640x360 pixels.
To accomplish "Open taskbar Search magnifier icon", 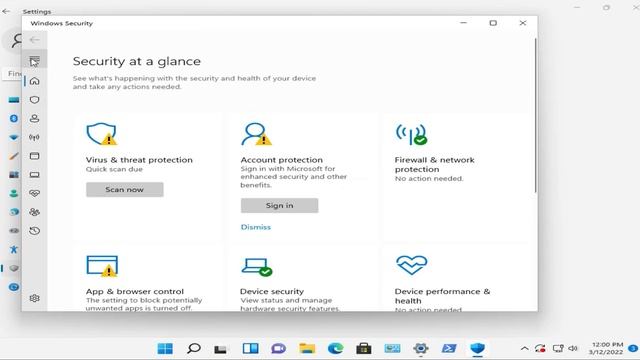I will coord(193,348).
